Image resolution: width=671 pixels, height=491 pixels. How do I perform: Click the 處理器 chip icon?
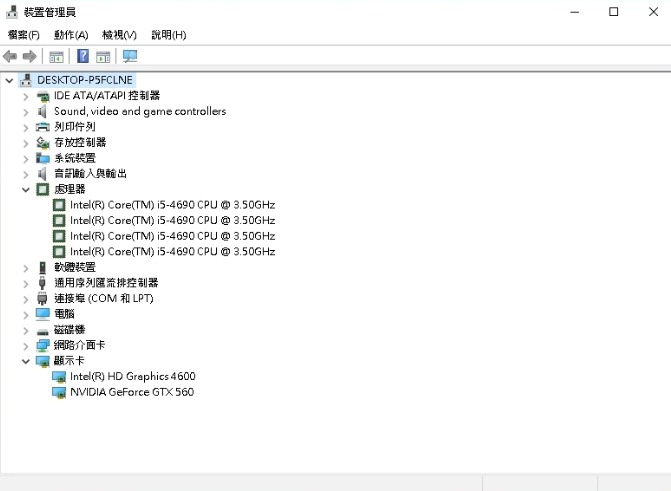coord(43,189)
